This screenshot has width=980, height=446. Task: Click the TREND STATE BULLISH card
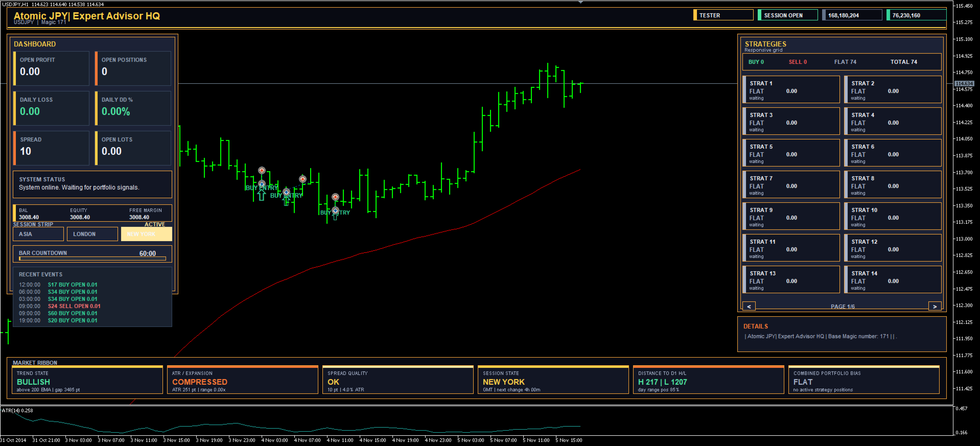[87, 380]
